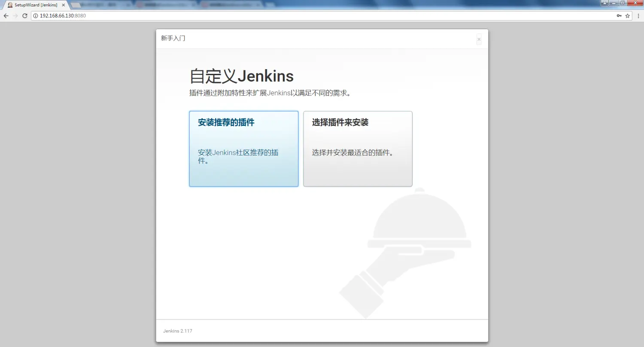This screenshot has height=347, width=644.
Task: Click the browser forward arrow
Action: (x=15, y=15)
